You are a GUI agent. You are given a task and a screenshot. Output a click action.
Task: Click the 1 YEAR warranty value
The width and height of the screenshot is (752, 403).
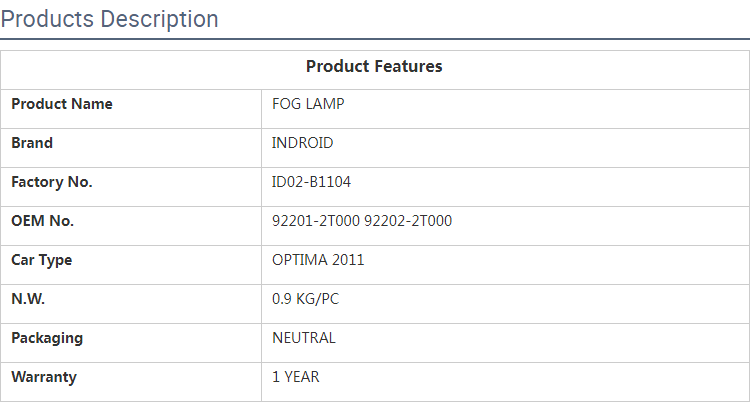pos(296,377)
